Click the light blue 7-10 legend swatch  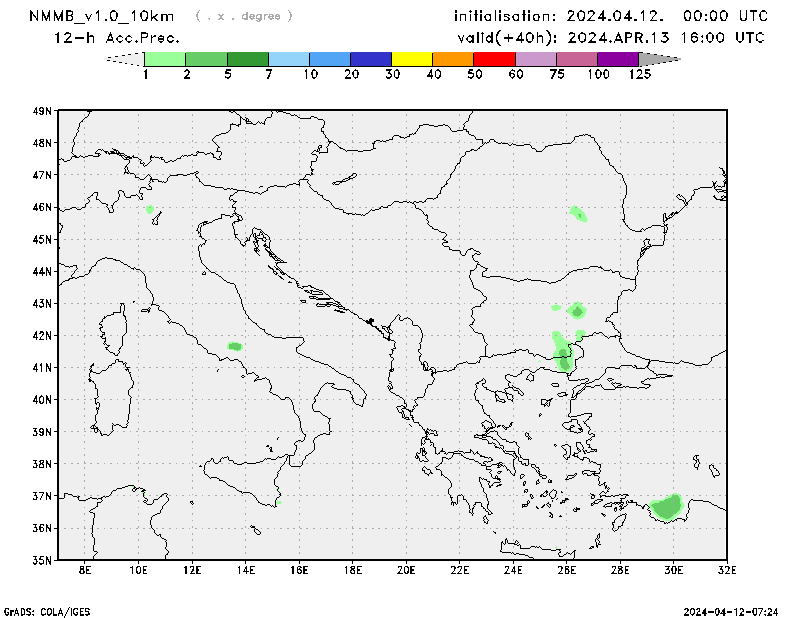[289, 59]
